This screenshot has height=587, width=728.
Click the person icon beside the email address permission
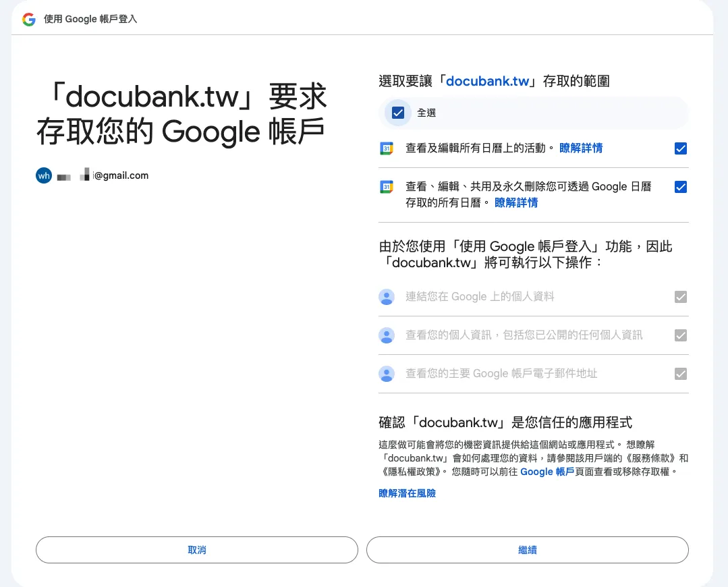tap(387, 374)
